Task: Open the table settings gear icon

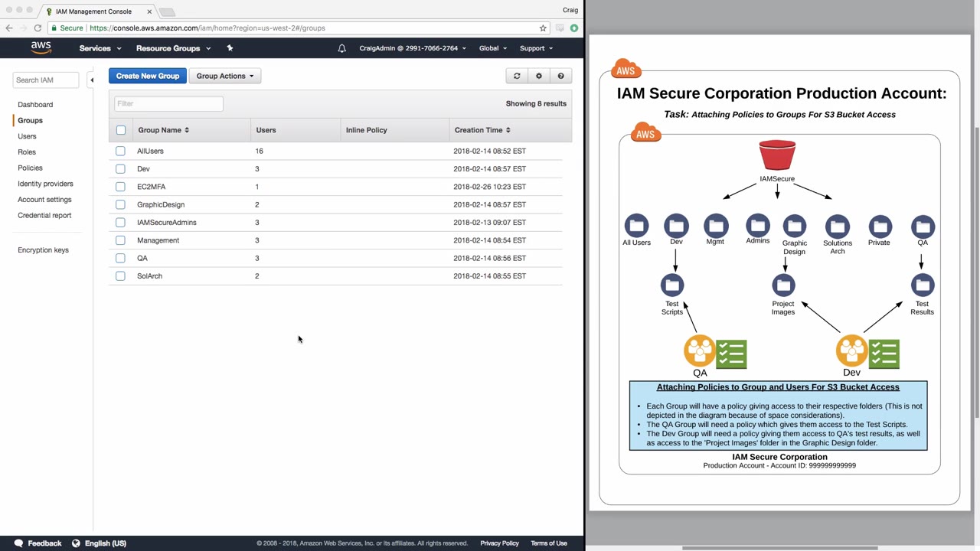Action: (539, 76)
